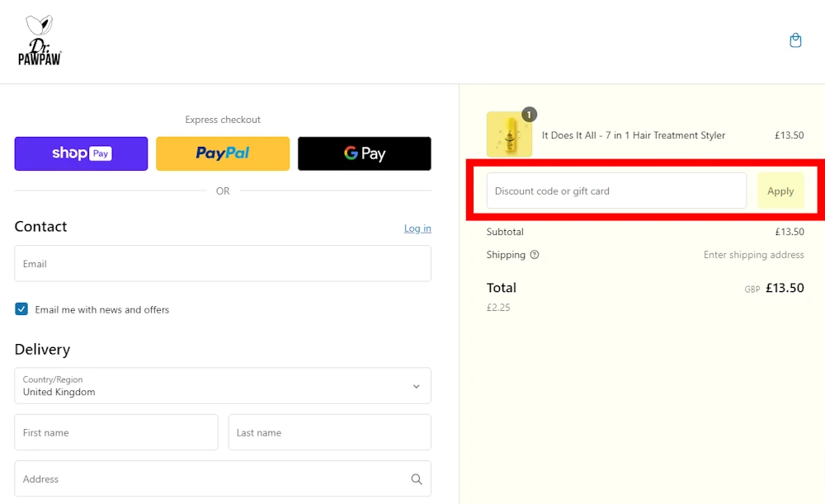Apply the discount code
The height and width of the screenshot is (504, 825).
point(780,191)
